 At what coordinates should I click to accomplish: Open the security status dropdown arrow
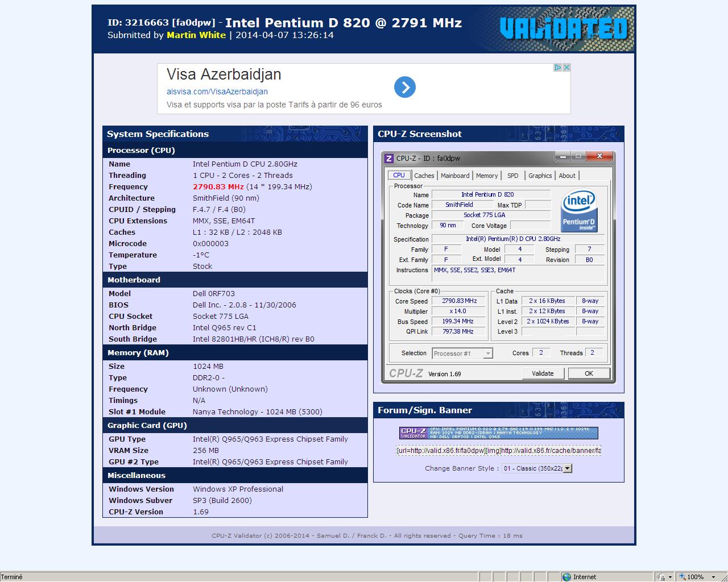671,577
